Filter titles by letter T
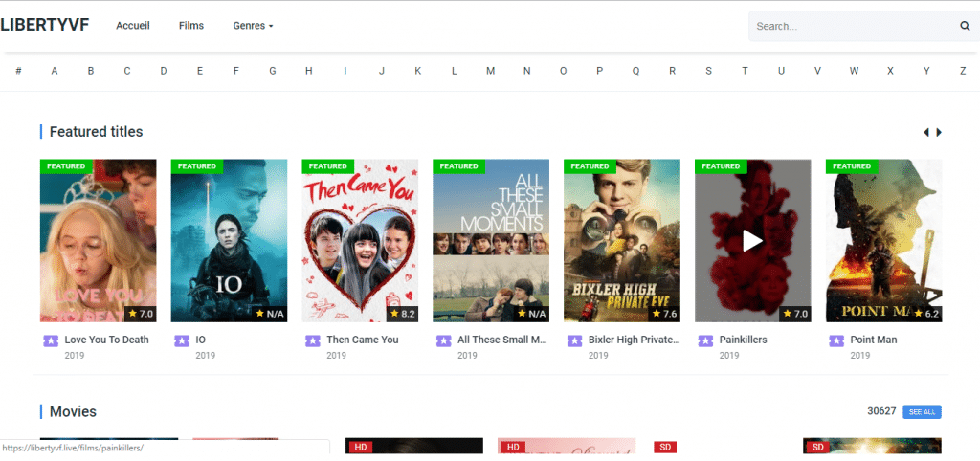Viewport: 980px width, 461px height. 745,71
